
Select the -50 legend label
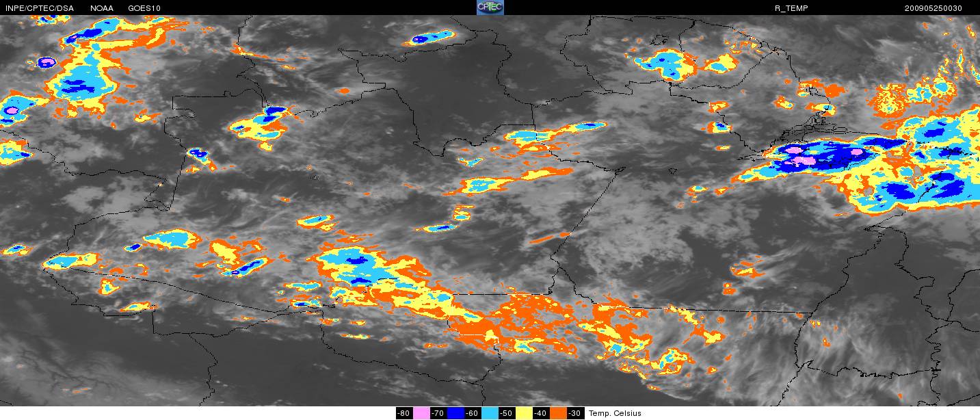(x=507, y=413)
